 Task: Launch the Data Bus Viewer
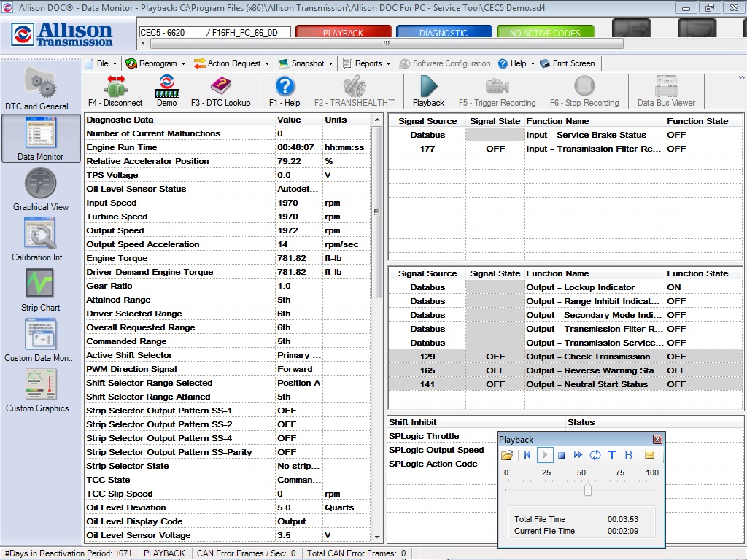click(665, 90)
